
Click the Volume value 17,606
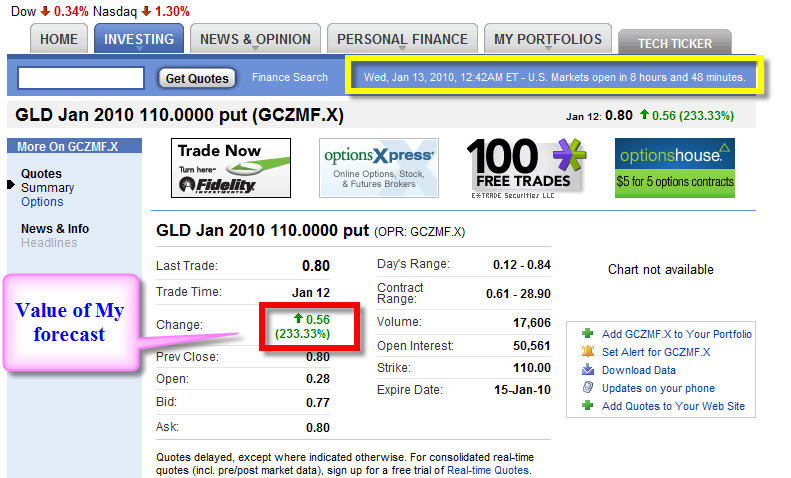tap(532, 323)
